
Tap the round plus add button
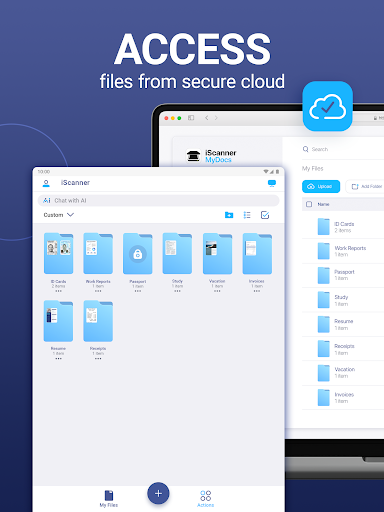point(158,493)
